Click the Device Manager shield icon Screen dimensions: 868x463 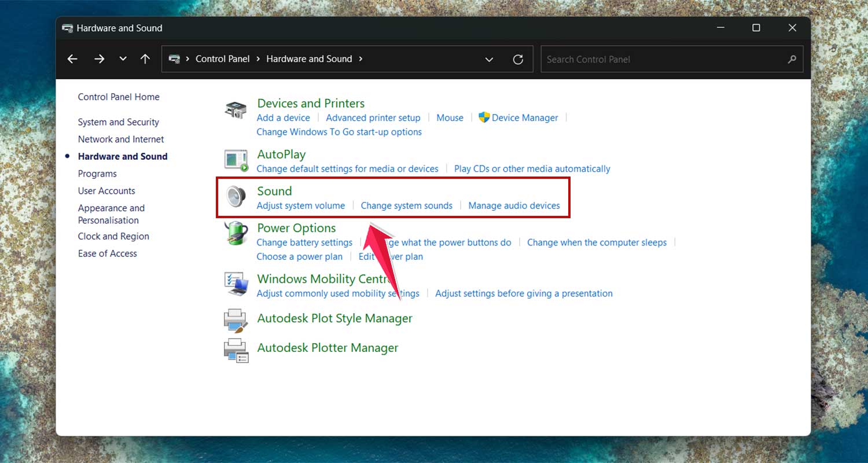coord(485,117)
